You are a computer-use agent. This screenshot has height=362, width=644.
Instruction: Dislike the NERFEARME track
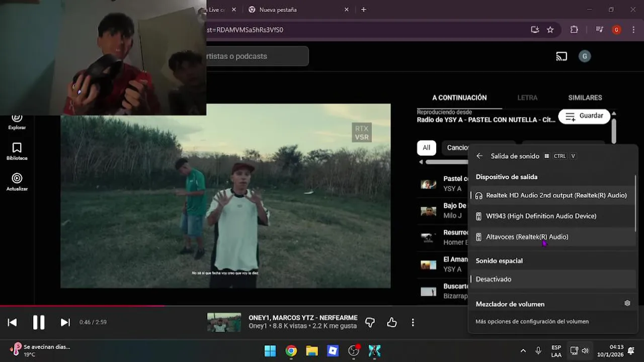(x=370, y=322)
